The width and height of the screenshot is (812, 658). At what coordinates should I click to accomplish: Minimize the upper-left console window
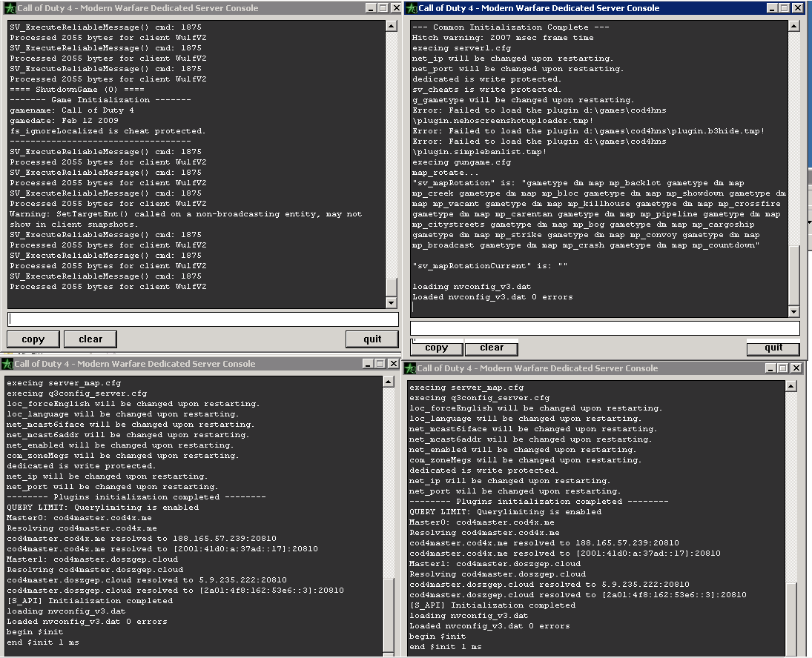(371, 7)
